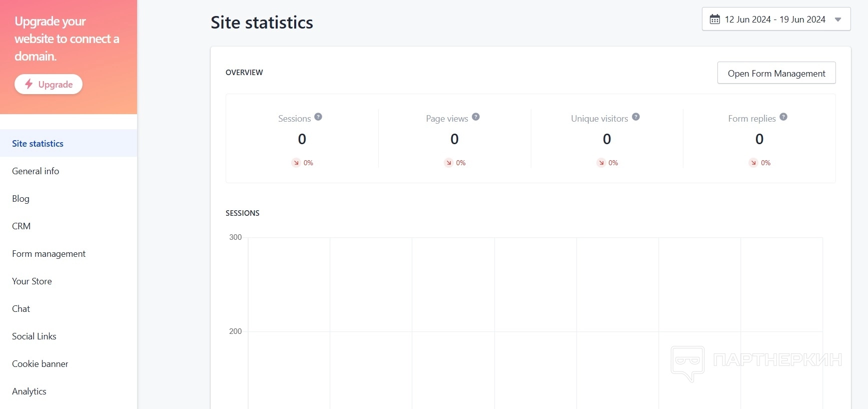868x409 pixels.
Task: Click the help icon beside Form replies
Action: (x=783, y=117)
